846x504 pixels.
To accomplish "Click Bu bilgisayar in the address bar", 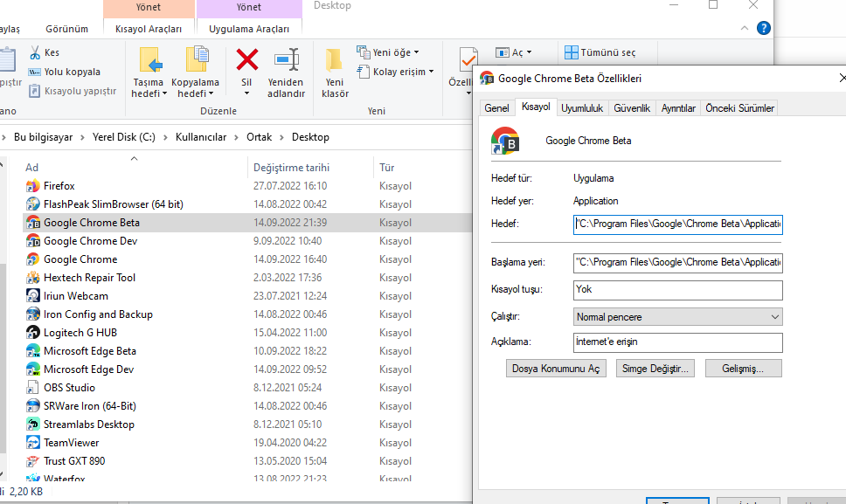I will click(x=43, y=137).
